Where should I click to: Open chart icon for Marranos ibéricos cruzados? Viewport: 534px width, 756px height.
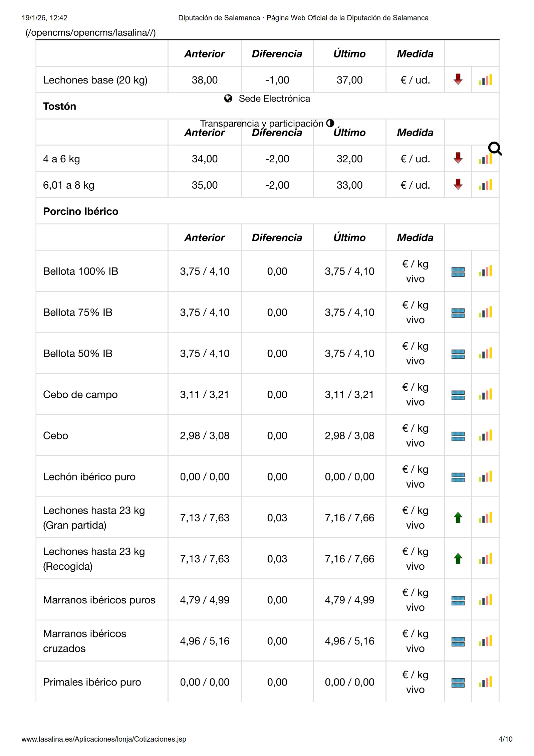tap(485, 641)
